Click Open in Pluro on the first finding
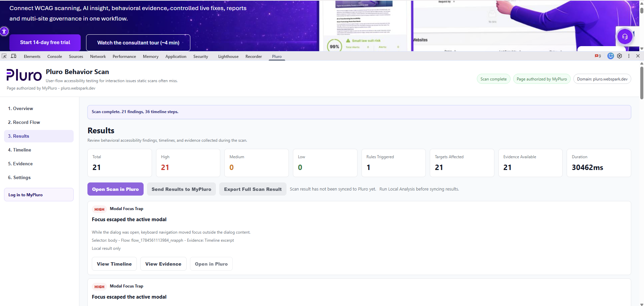 pos(211,264)
